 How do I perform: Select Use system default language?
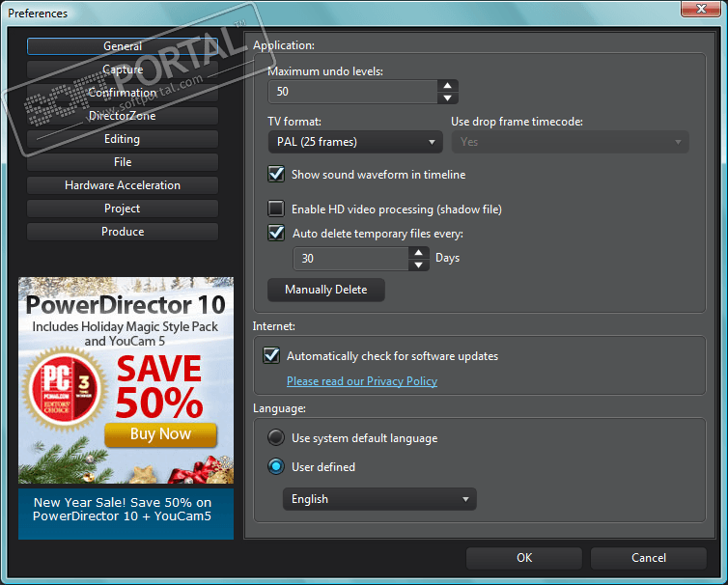click(x=276, y=437)
